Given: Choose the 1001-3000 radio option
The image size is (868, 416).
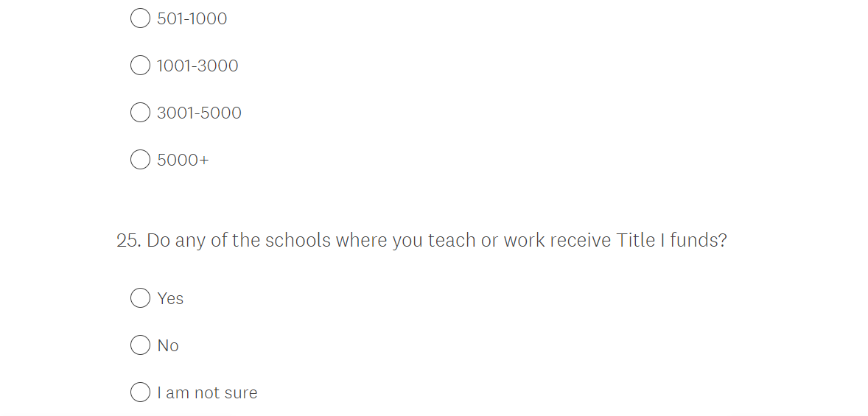Looking at the screenshot, I should click(140, 66).
